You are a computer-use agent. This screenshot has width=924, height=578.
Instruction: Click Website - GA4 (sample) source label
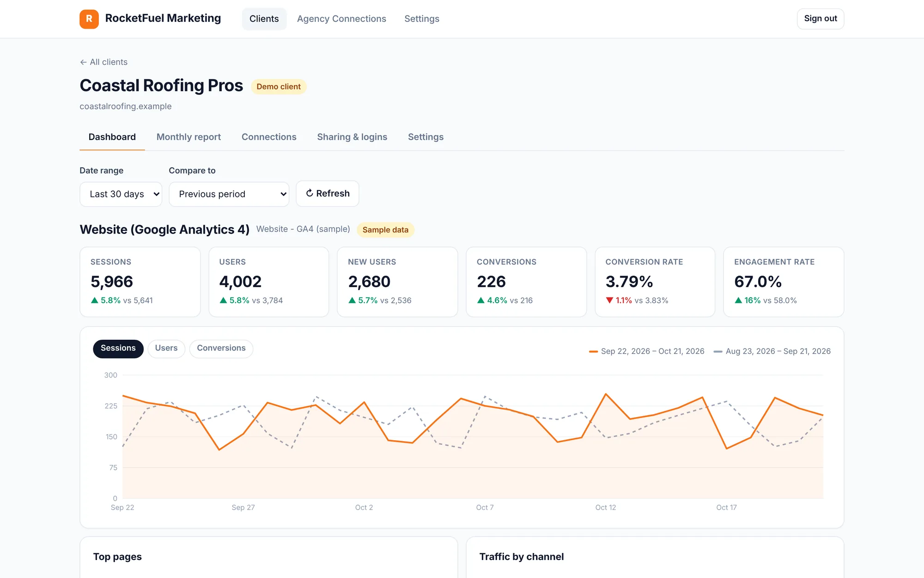pos(303,229)
